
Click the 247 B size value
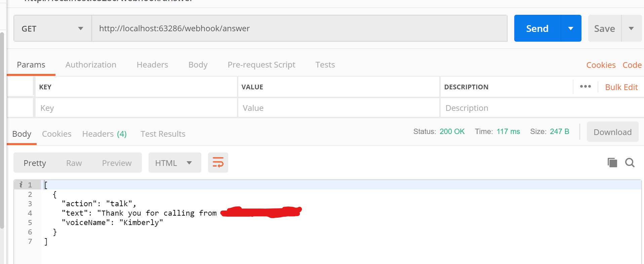pyautogui.click(x=559, y=132)
